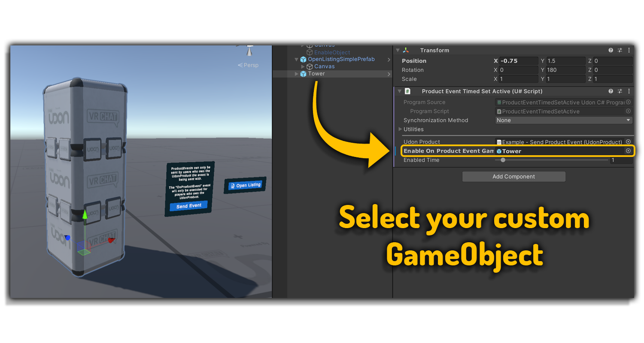Click the Scale X field
644x343 pixels.
[519, 79]
